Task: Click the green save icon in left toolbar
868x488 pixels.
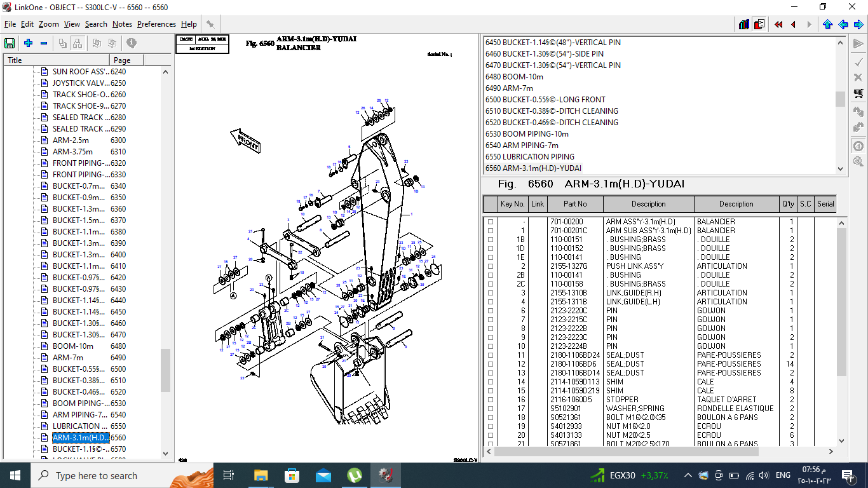Action: [x=10, y=43]
